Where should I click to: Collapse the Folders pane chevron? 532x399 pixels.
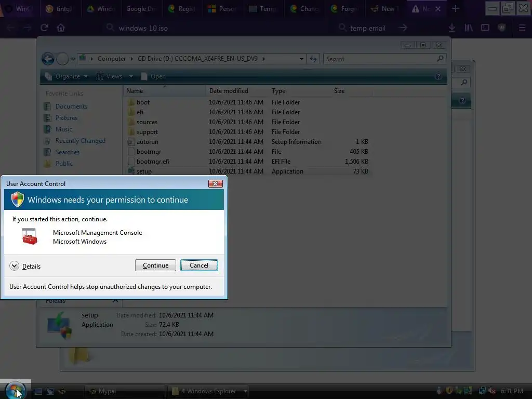(x=115, y=300)
